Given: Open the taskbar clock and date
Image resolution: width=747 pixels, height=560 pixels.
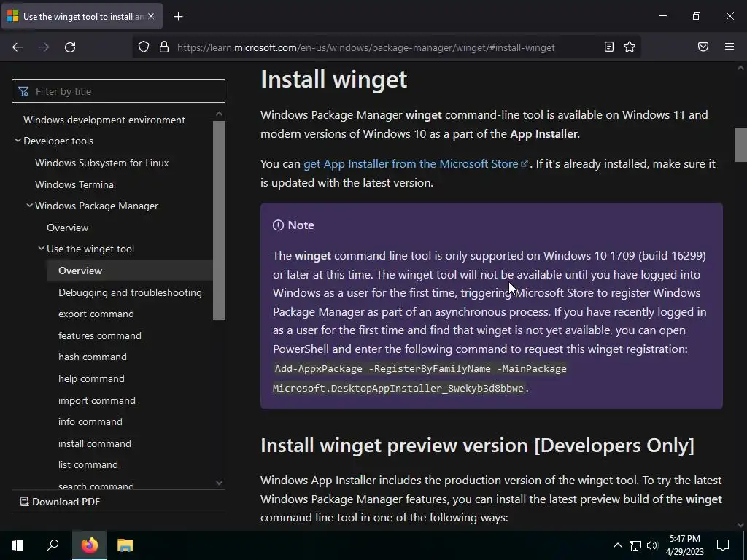Looking at the screenshot, I should click(x=684, y=545).
